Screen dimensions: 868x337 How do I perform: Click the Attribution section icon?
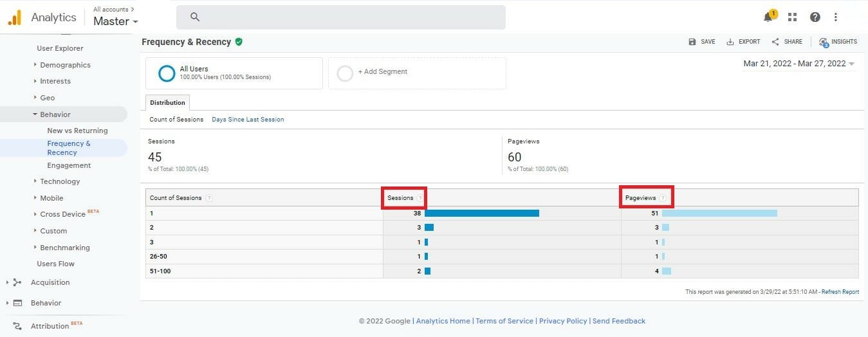17,326
